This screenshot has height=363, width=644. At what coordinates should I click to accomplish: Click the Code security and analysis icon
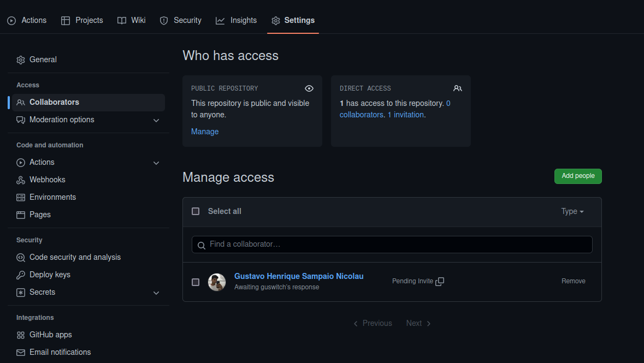click(x=21, y=258)
